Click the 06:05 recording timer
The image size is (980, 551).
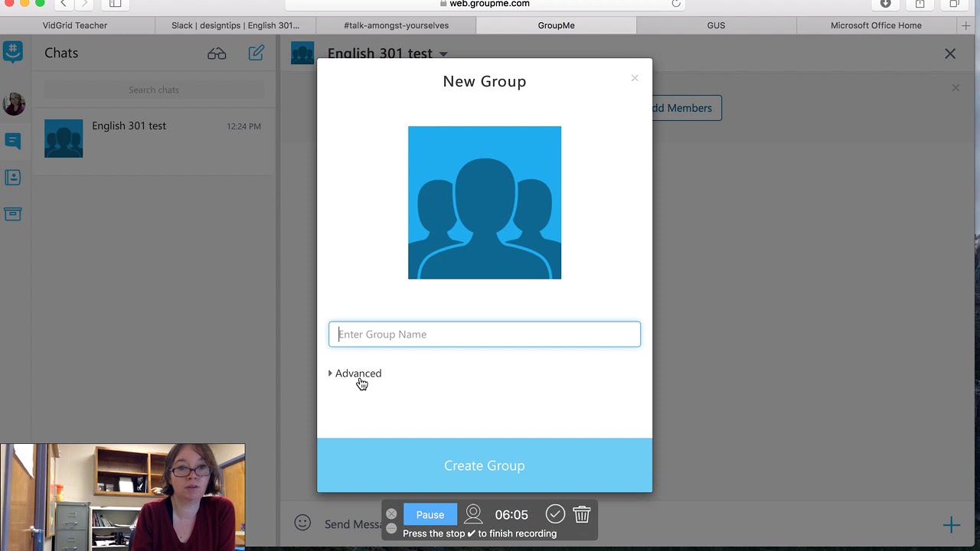point(511,515)
